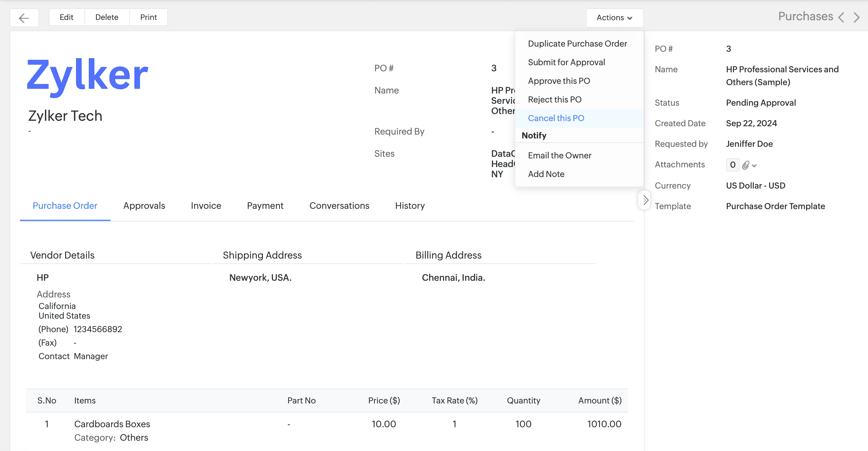Screen dimensions: 868x451
Task: Switch to the Approvals tab
Action: tap(144, 206)
